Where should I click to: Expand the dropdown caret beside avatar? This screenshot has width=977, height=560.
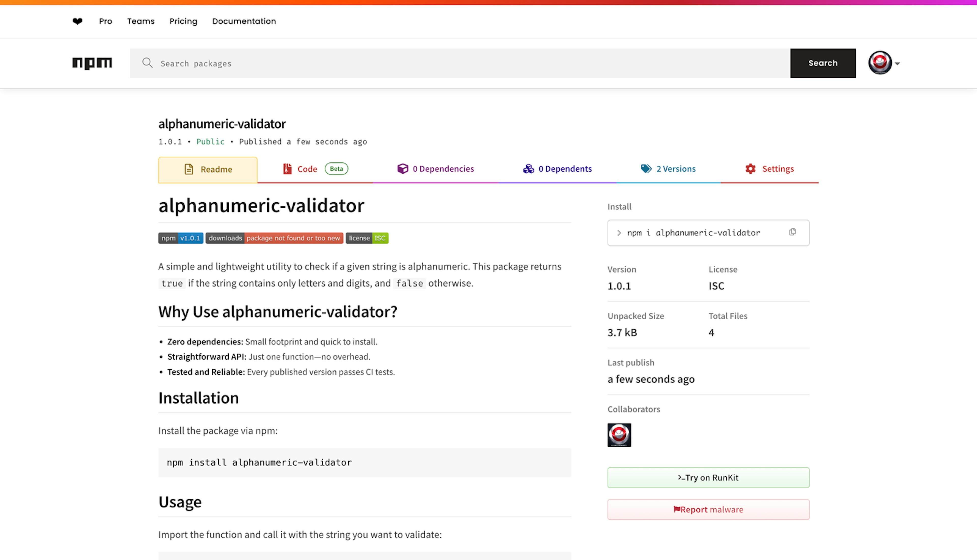coord(897,64)
